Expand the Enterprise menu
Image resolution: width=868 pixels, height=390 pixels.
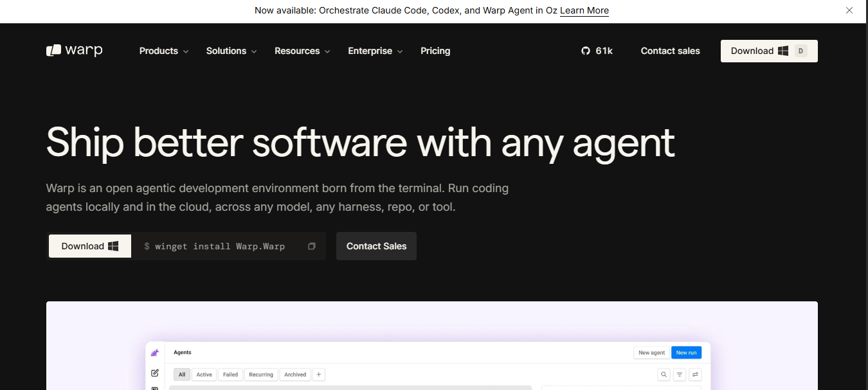375,51
